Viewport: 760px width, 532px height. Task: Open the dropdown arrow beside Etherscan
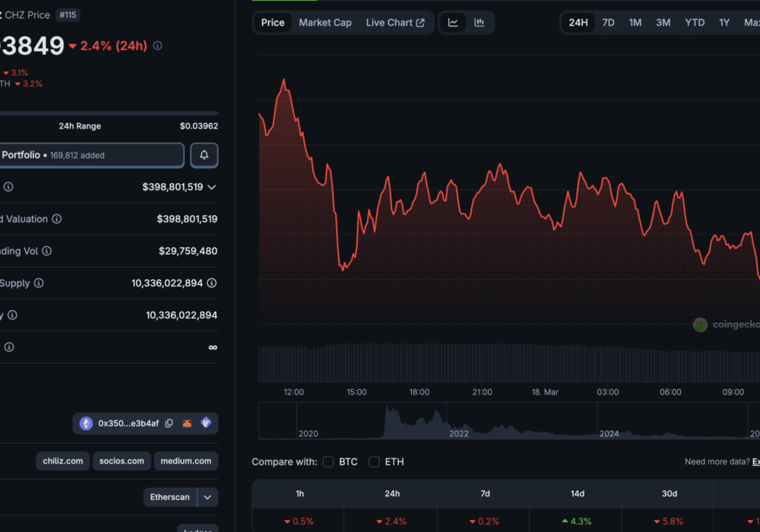(207, 497)
